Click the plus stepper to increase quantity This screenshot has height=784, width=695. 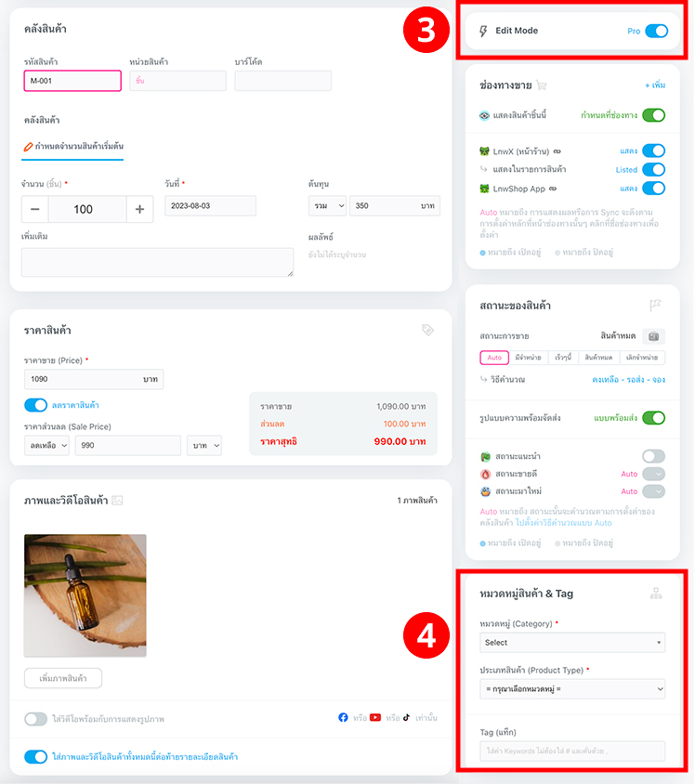point(139,209)
